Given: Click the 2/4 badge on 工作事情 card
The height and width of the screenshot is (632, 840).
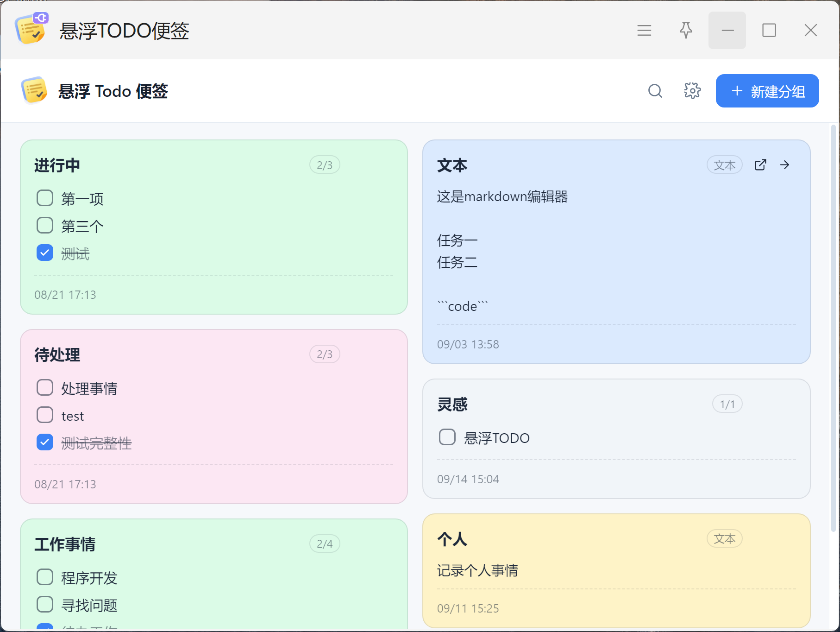Looking at the screenshot, I should click(325, 544).
